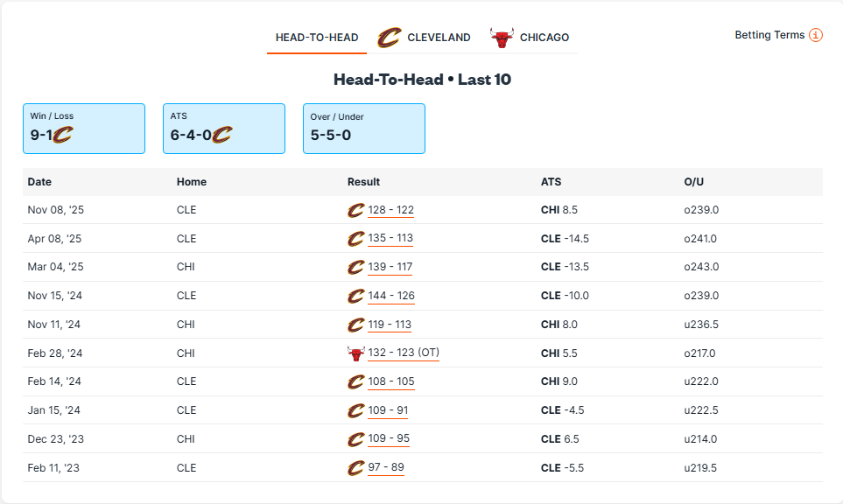Switch to the Head-To-Head tab
Viewport: 843px width, 504px height.
coord(317,38)
